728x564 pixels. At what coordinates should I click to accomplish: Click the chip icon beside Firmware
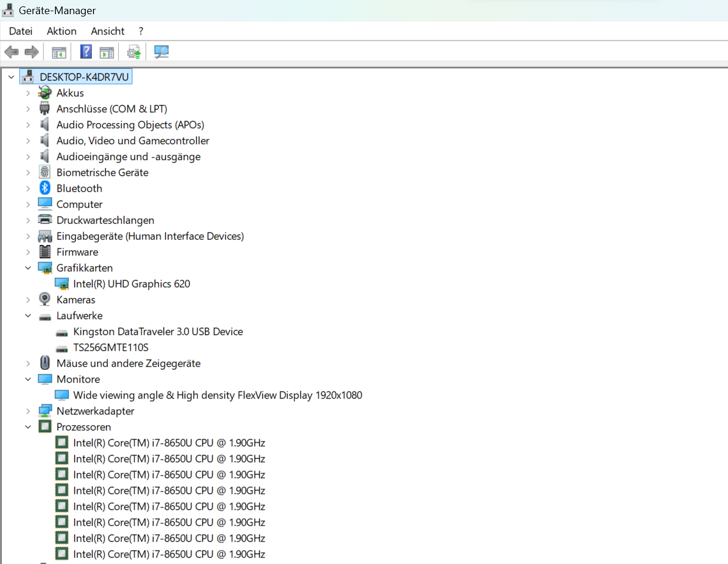(45, 251)
